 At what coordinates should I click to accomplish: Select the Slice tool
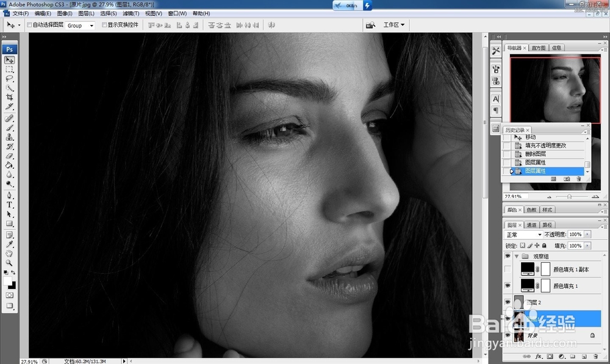tap(9, 107)
